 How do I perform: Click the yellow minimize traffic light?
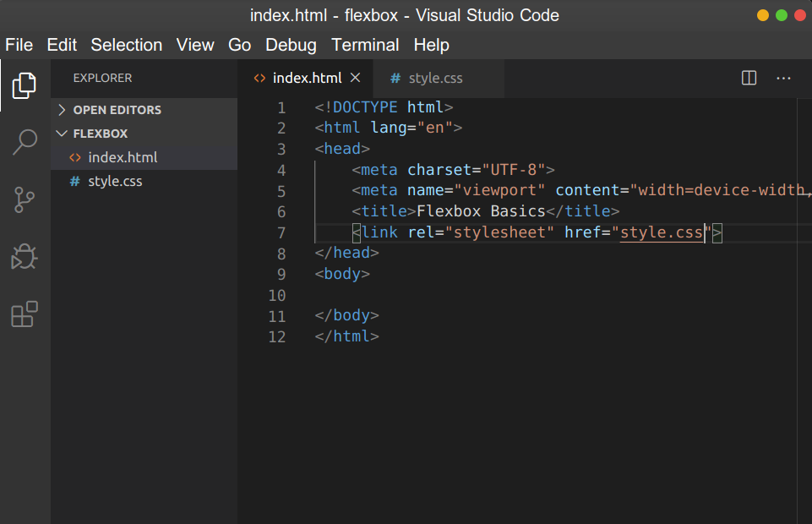click(763, 15)
